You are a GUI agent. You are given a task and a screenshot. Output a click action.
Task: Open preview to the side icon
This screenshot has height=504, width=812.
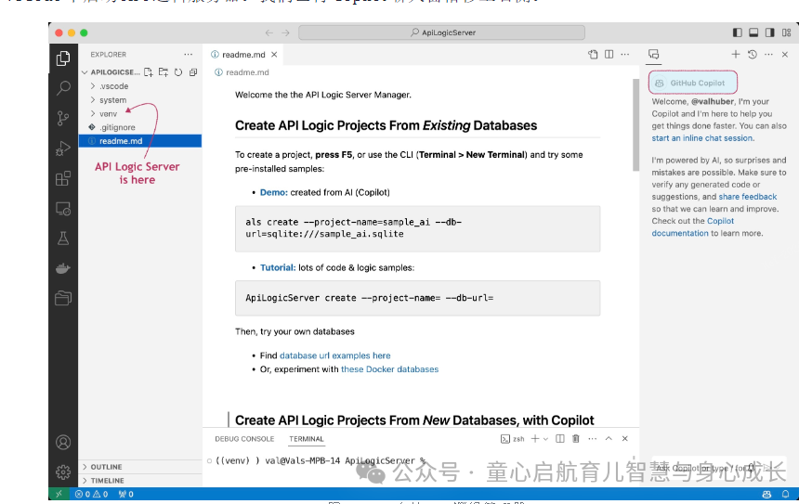pyautogui.click(x=593, y=55)
